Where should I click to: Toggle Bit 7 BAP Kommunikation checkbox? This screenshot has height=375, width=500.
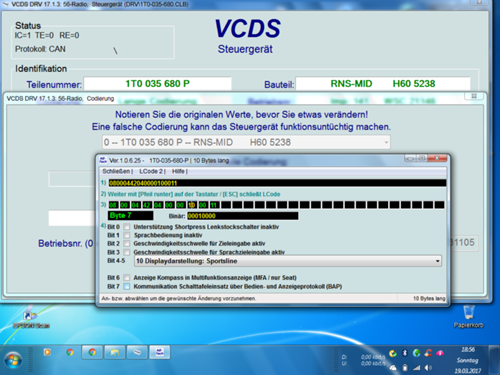[127, 286]
